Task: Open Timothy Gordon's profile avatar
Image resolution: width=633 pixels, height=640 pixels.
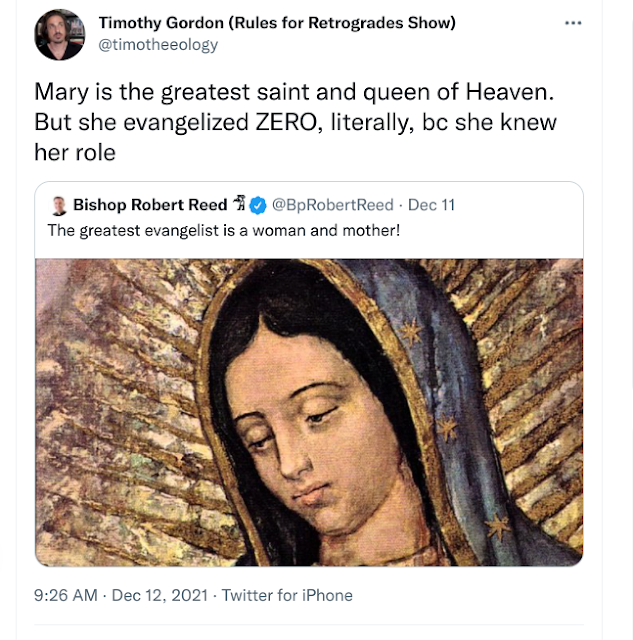Action: click(x=59, y=35)
